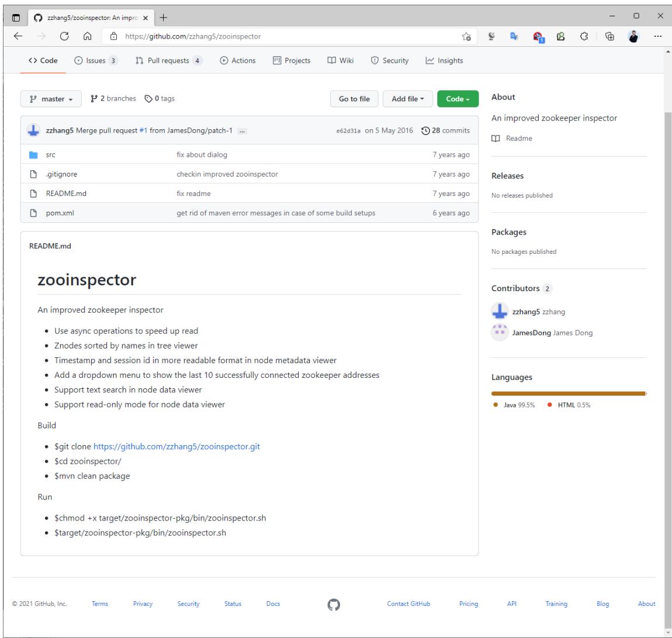Click the zzhang5 contributor avatar
The width and height of the screenshot is (672, 638).
coord(500,311)
